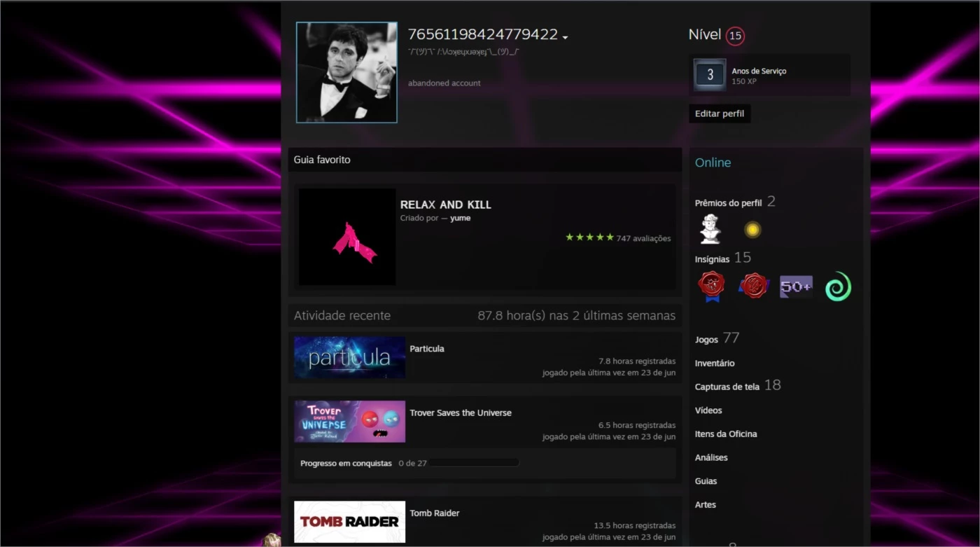Open the Tomb Raider title link

[435, 513]
